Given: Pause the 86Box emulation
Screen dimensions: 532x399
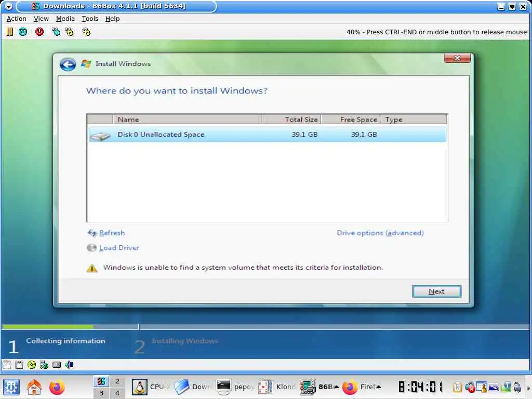Looking at the screenshot, I should 9,32.
